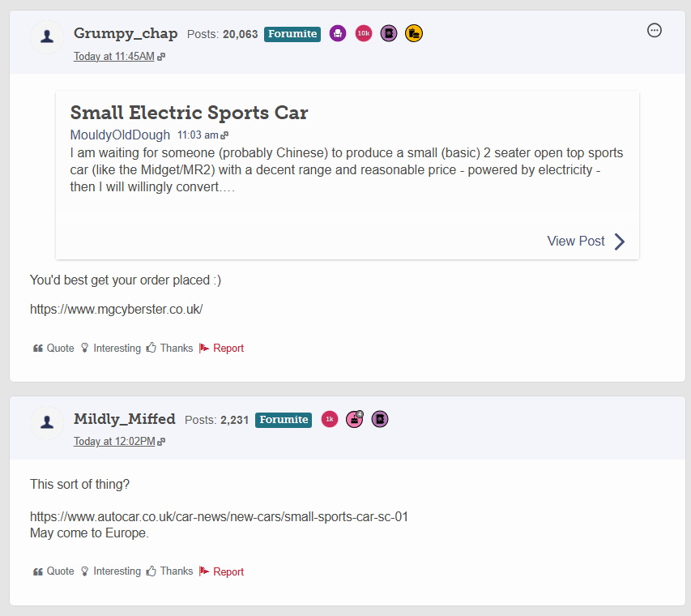Click the yellow badge next to Grumpy_chap

pos(414,33)
